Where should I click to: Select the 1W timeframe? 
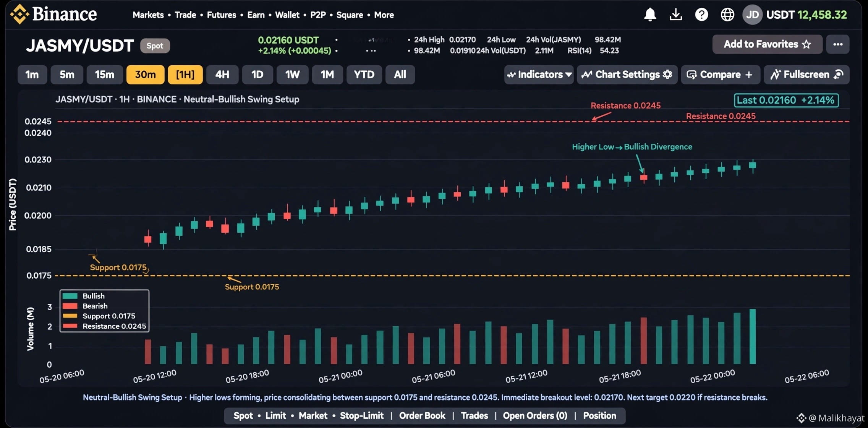click(x=292, y=75)
